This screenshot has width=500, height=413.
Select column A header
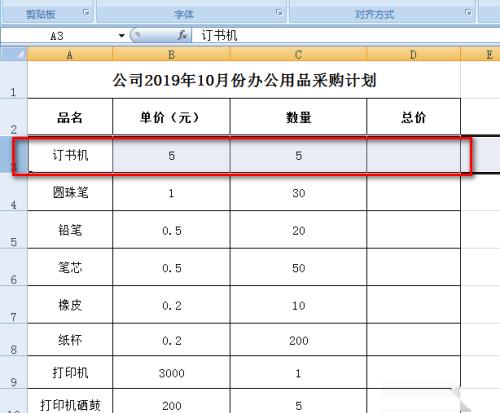click(70, 54)
